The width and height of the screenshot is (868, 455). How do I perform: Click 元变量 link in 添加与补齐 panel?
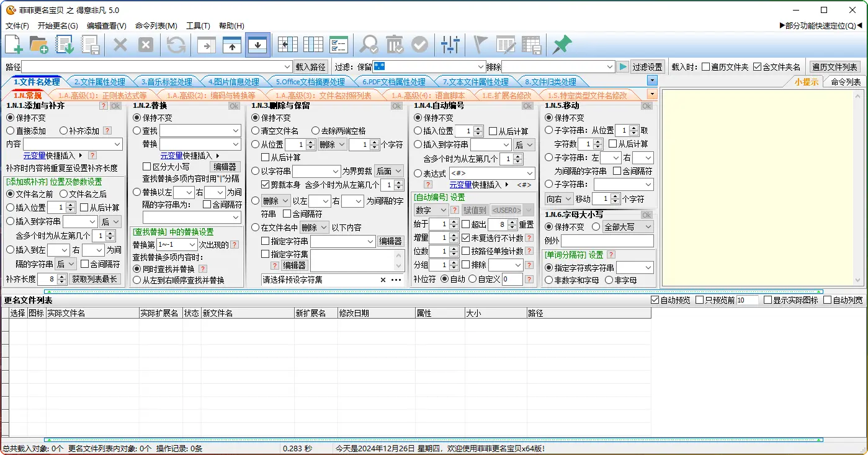tap(34, 156)
